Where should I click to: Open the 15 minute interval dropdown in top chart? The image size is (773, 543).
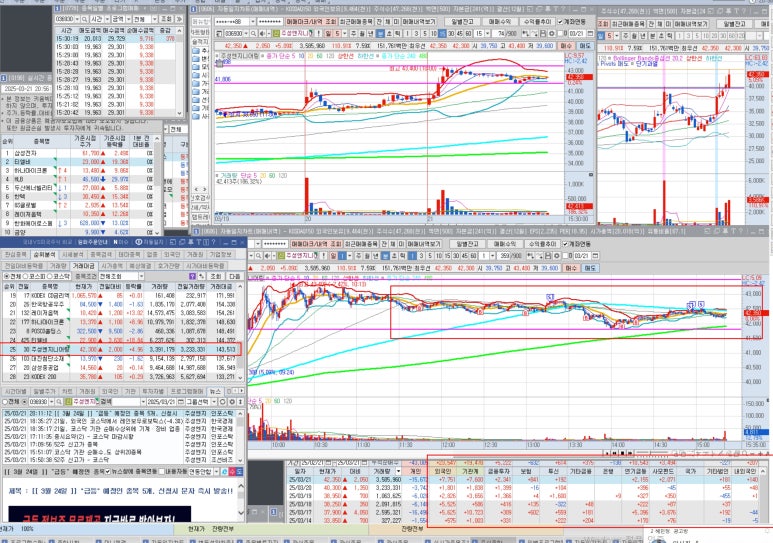pyautogui.click(x=487, y=34)
